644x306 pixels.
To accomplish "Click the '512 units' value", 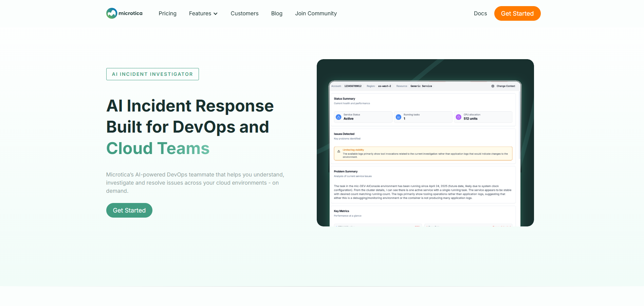I will point(471,119).
